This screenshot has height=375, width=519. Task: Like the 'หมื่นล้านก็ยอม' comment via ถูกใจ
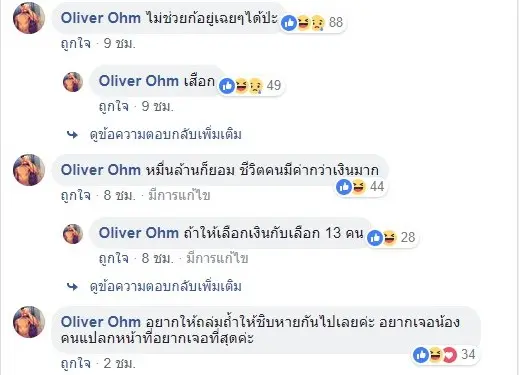(76, 195)
